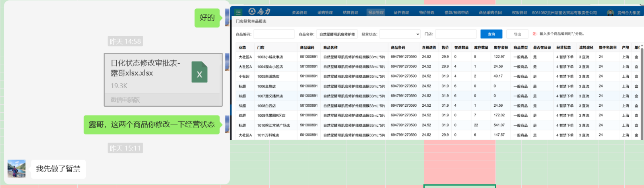Click the blue 查询 button
644x188 pixels.
click(491, 34)
